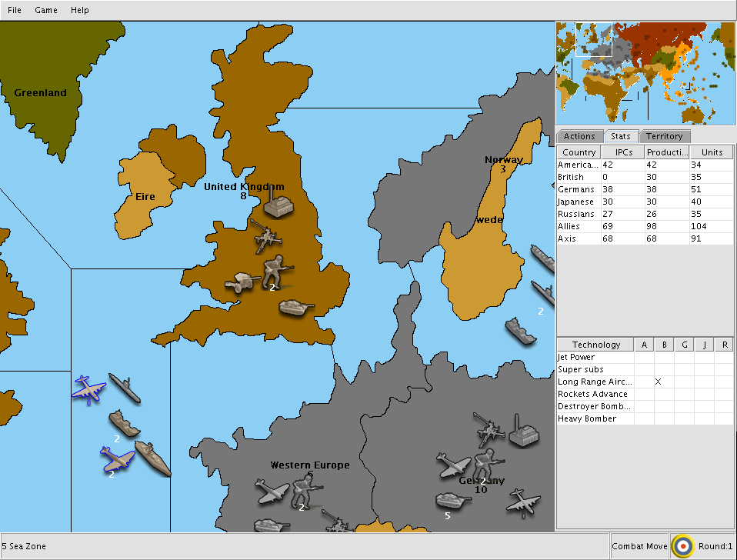737x560 pixels.
Task: Click the Technology column header
Action: 595,345
